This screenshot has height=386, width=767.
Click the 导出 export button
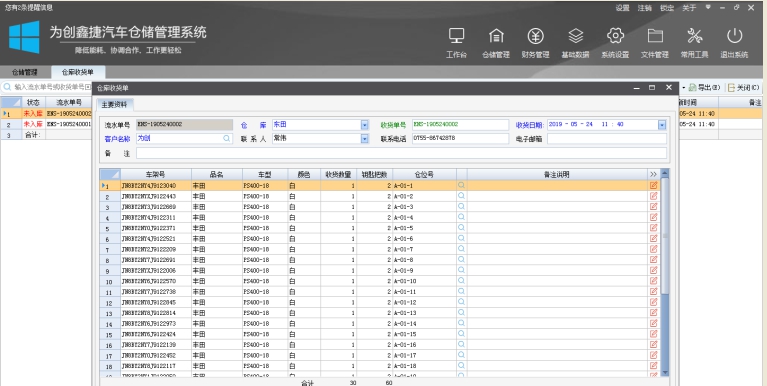(x=704, y=88)
